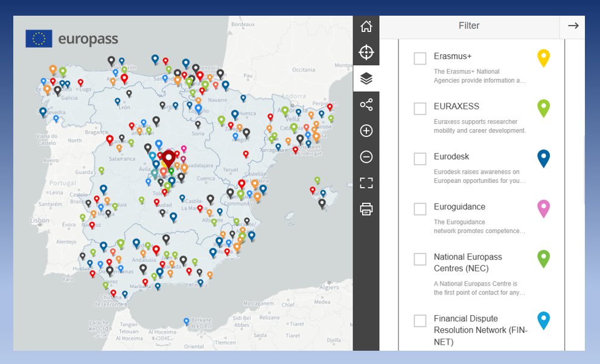Click the green National Europass Centres pin

click(543, 258)
